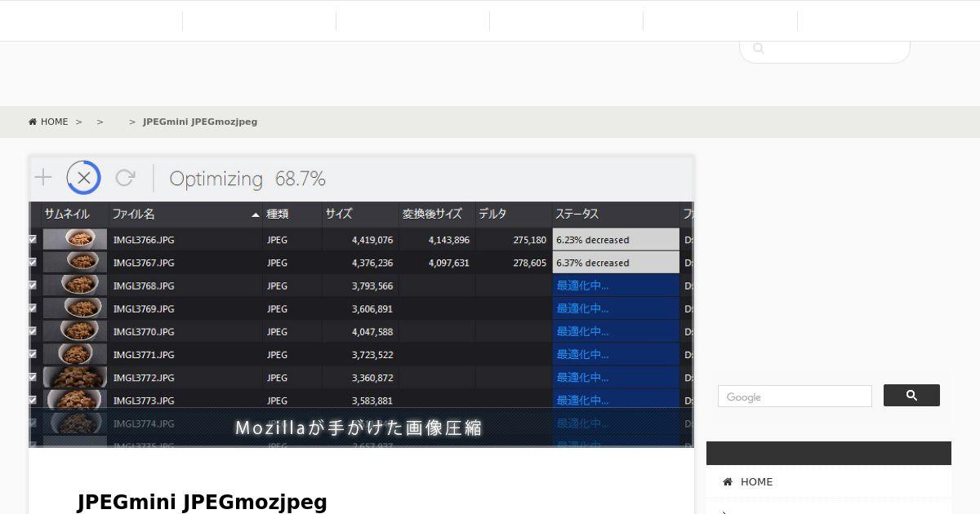
Task: Click size value 4,376,236
Action: pos(372,263)
